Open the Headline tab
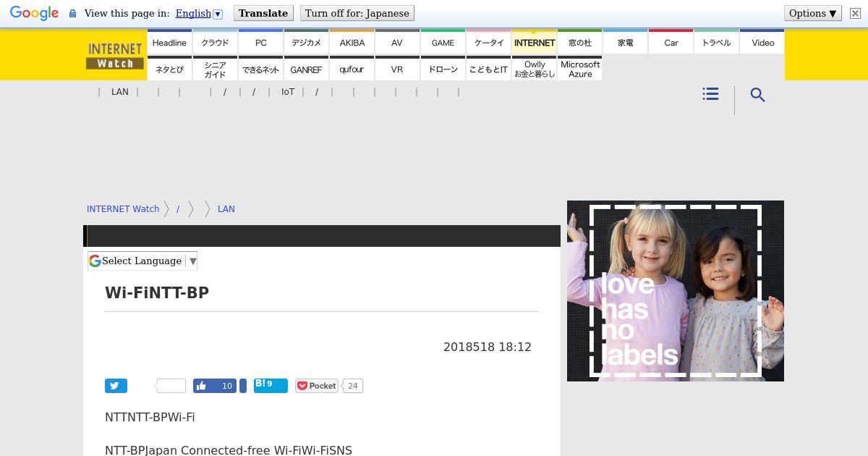This screenshot has height=456, width=868. (169, 42)
